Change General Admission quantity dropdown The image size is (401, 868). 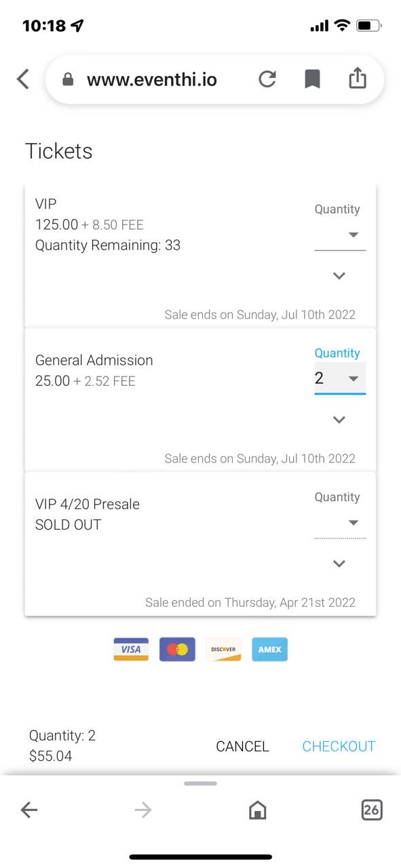pyautogui.click(x=340, y=378)
